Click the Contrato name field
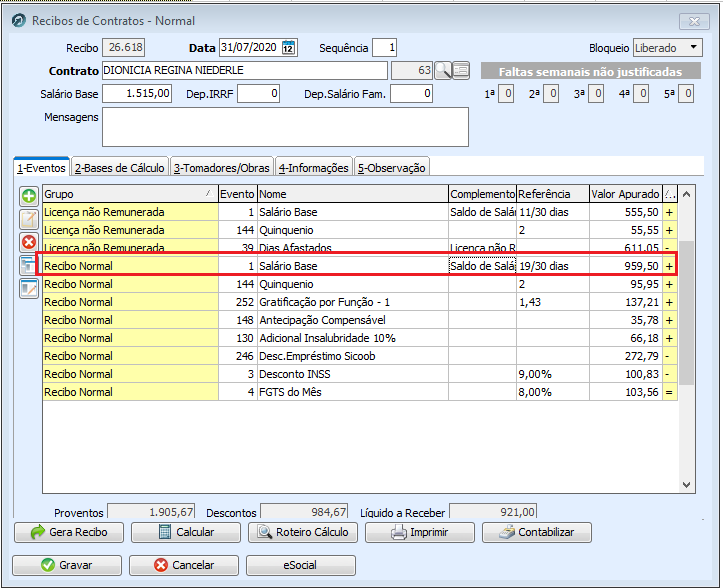This screenshot has height=588, width=723. [x=245, y=71]
